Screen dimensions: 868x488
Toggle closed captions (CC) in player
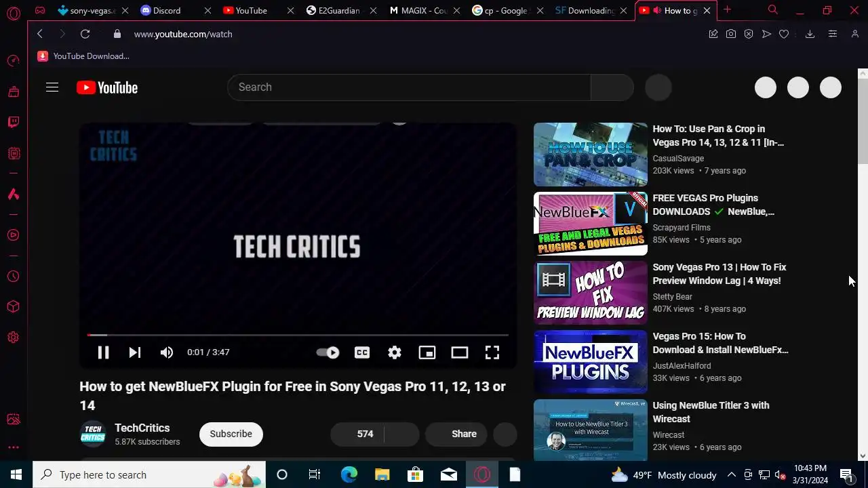pyautogui.click(x=362, y=352)
